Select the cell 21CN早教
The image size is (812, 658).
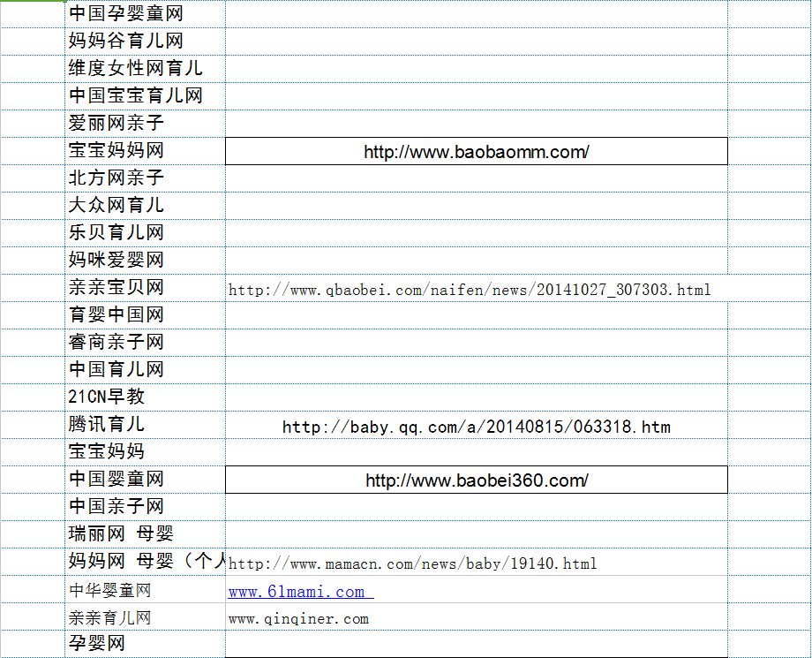point(145,397)
